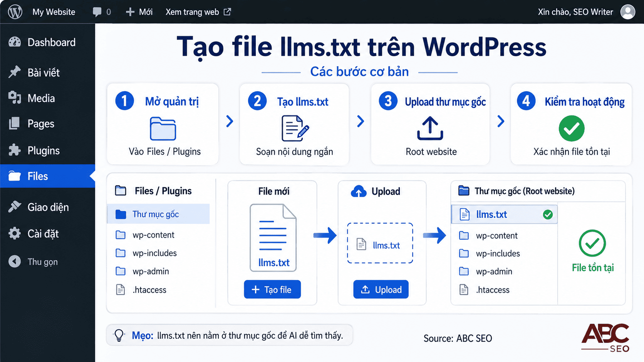
Task: Click the blue Upload button
Action: pos(381,289)
